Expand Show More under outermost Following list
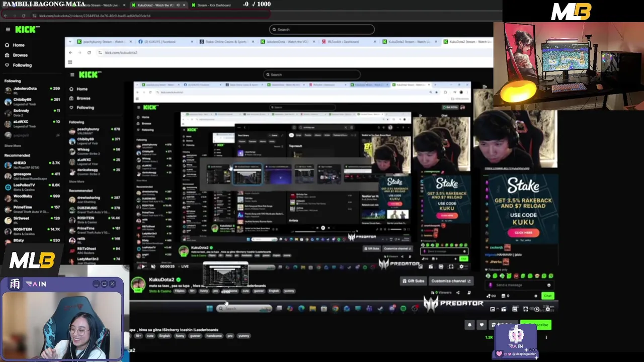 click(13, 146)
